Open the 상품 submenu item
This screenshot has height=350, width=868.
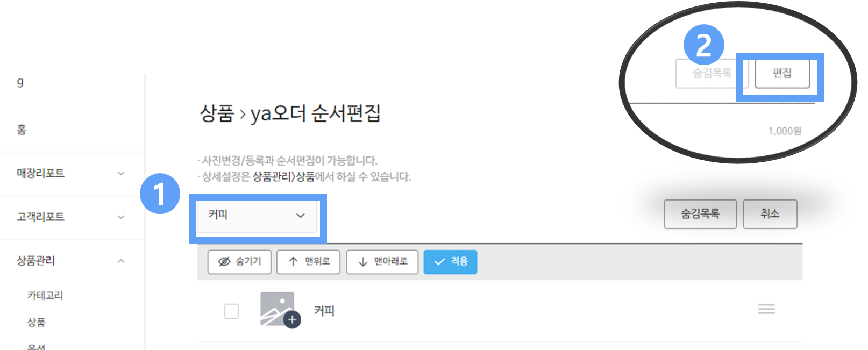(x=36, y=322)
